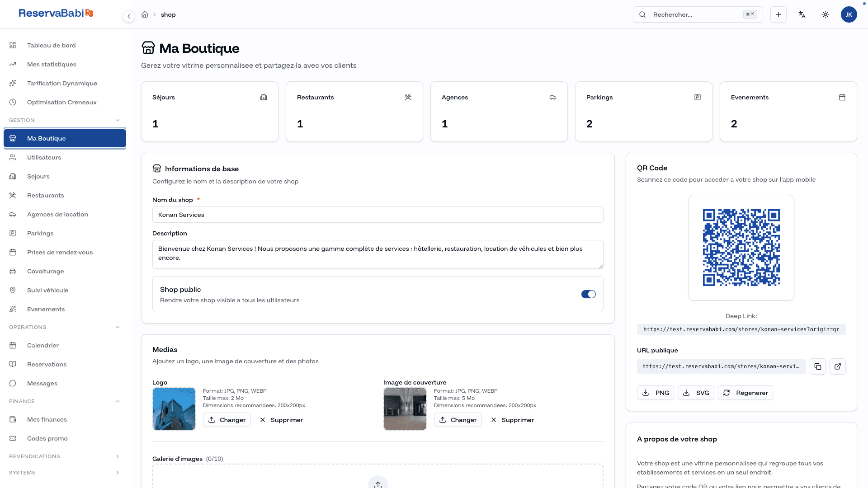Collapse the sidebar with arrow button
Viewport: 868px width, 488px height.
pyautogui.click(x=129, y=16)
